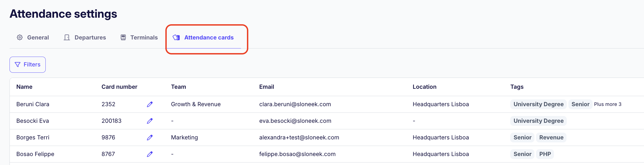Image resolution: width=644 pixels, height=165 pixels.
Task: Expand "Plus more 3" tags for Beruni Clara
Action: (608, 104)
